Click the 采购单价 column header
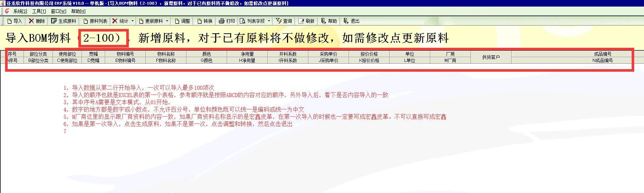 (328, 54)
